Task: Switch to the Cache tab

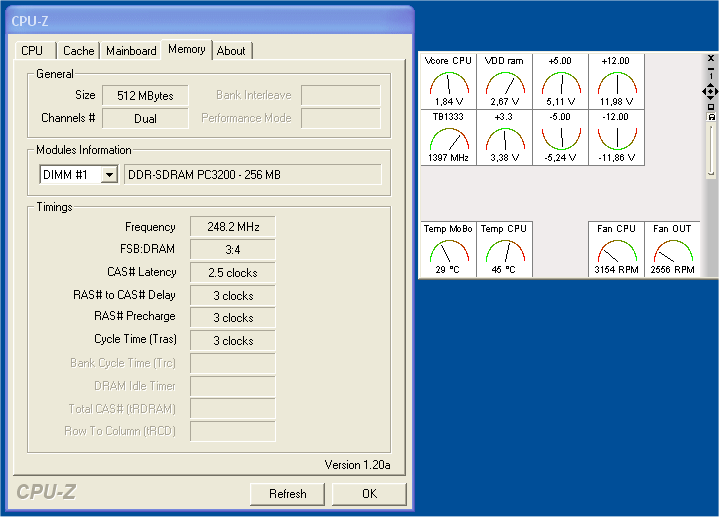Action: pyautogui.click(x=78, y=50)
